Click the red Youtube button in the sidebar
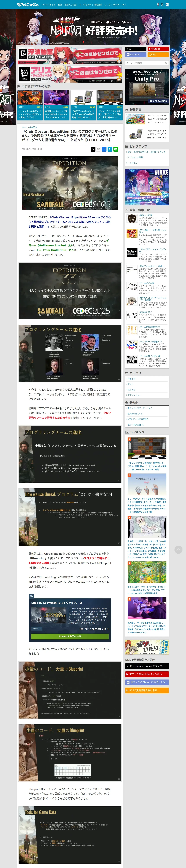The width and height of the screenshot is (186, 868). click(158, 49)
